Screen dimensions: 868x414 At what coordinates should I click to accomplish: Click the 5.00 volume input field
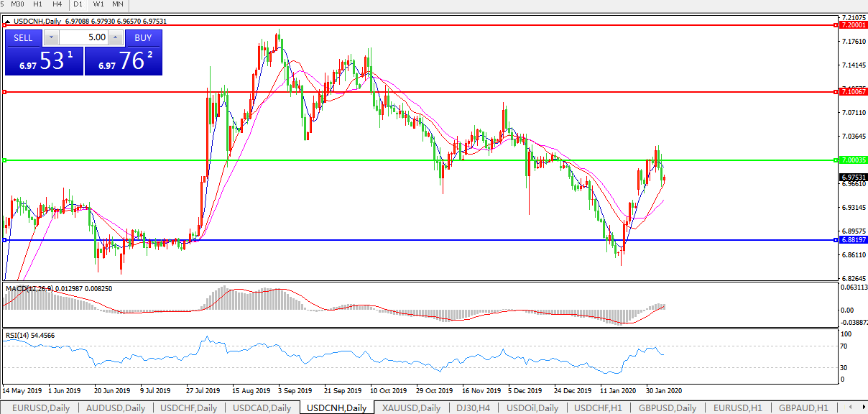pos(83,37)
